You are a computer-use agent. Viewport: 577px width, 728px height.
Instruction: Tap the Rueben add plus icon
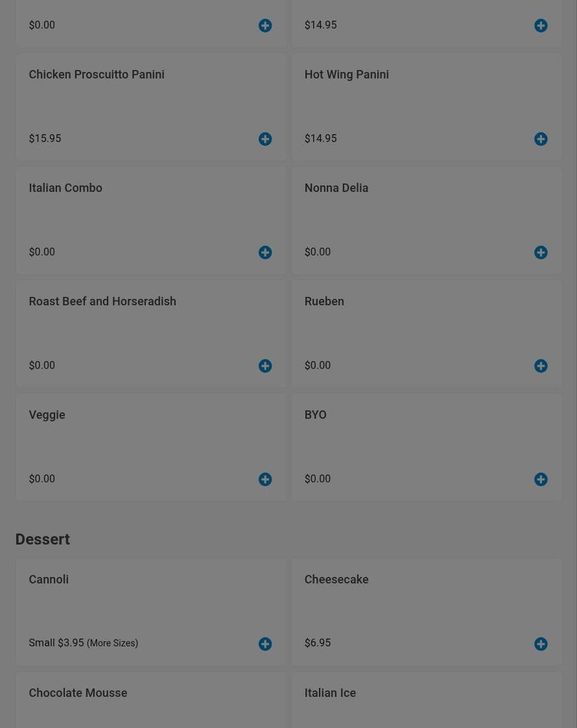[541, 366]
